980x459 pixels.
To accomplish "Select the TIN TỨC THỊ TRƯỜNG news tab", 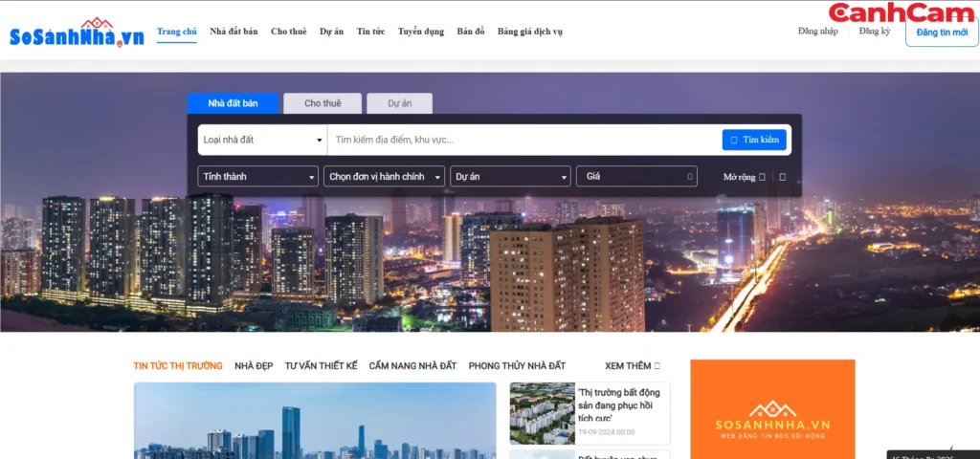I will pos(178,366).
